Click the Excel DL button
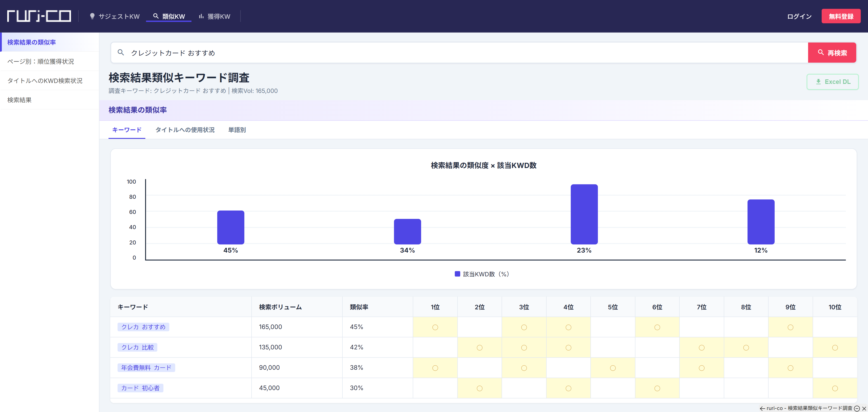Image resolution: width=868 pixels, height=412 pixels. tap(832, 82)
